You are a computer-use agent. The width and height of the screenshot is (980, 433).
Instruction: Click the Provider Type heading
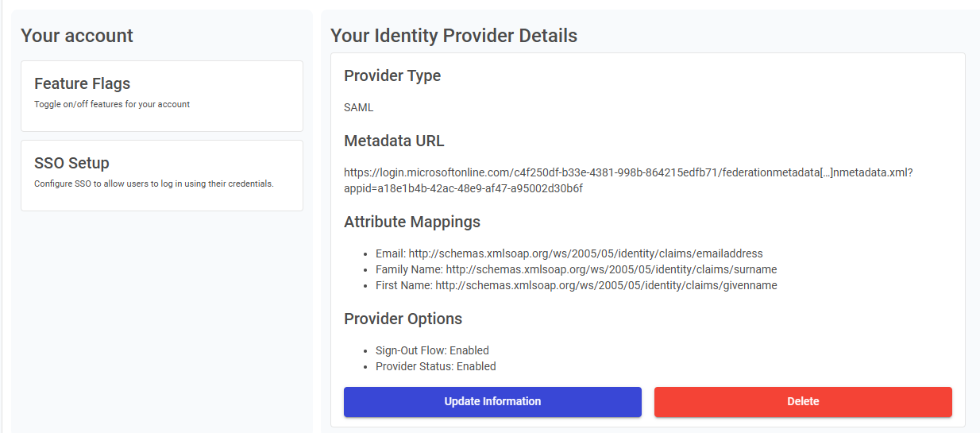[x=392, y=76]
